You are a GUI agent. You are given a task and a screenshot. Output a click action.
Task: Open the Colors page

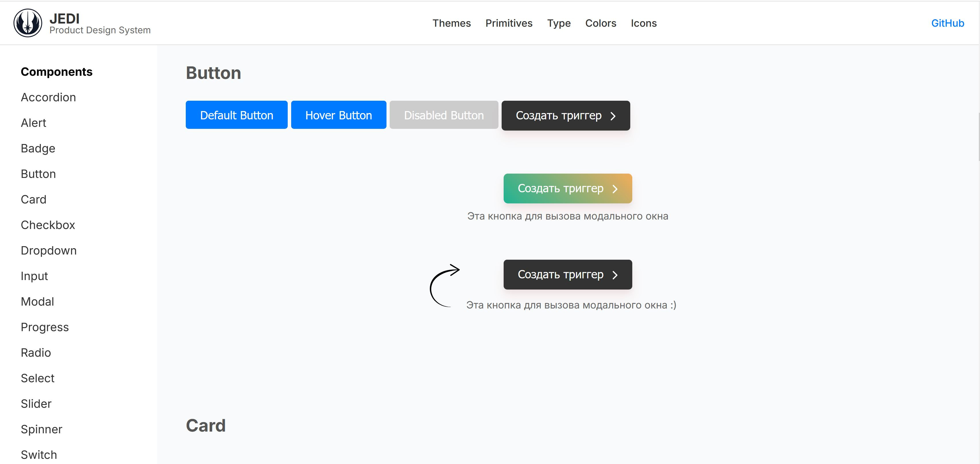(600, 23)
